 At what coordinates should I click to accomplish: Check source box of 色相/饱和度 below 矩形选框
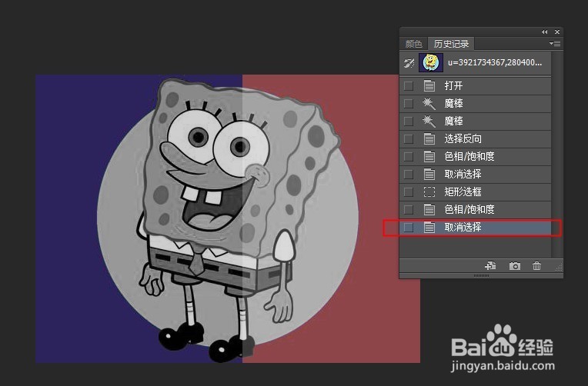point(409,209)
